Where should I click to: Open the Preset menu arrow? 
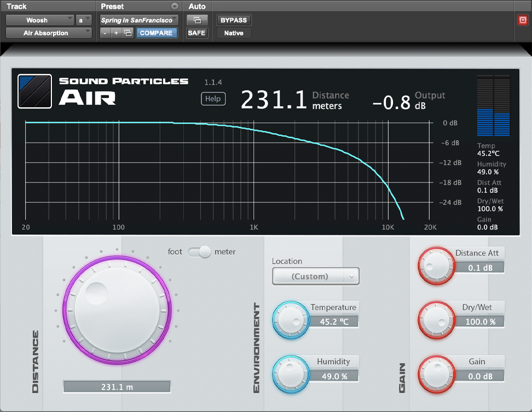(x=175, y=6)
